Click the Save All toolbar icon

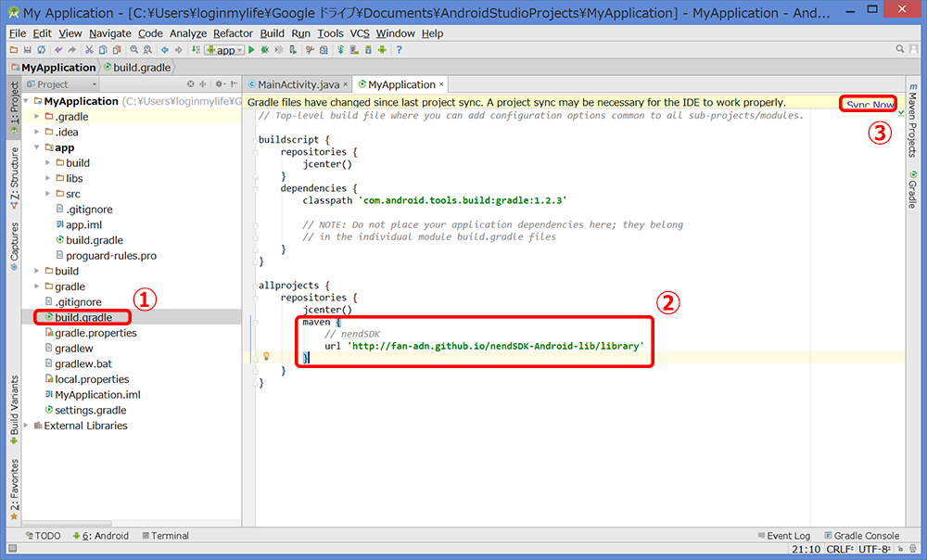tap(27, 50)
